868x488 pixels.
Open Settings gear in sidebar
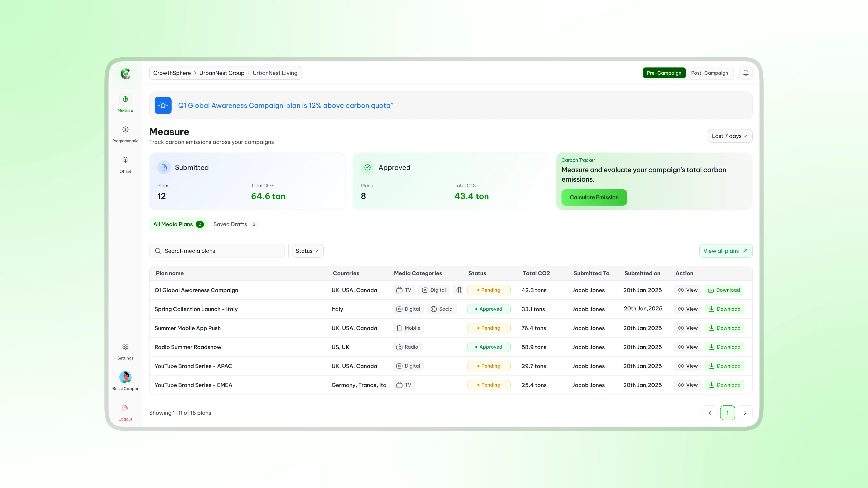[x=125, y=347]
